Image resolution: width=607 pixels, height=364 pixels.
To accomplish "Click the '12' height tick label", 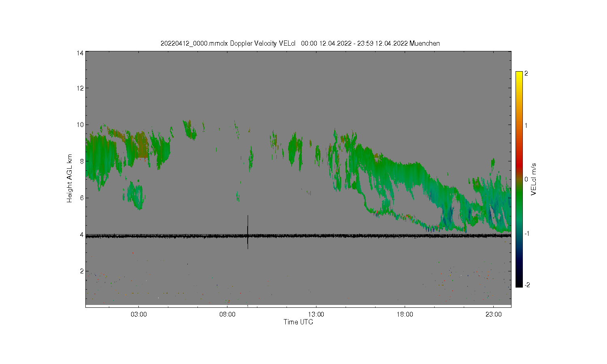I will click(x=80, y=88).
